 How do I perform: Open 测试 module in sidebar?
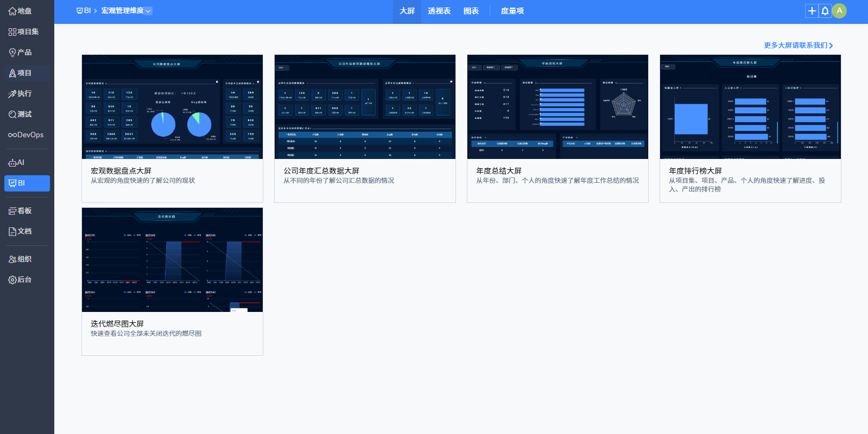[x=21, y=114]
